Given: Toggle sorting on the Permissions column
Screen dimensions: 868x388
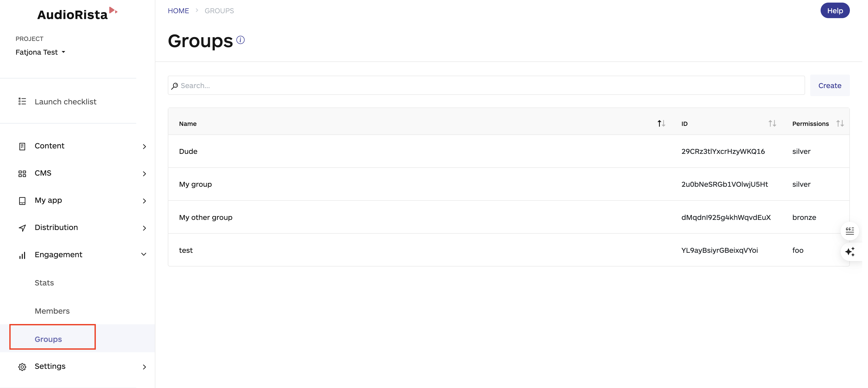Looking at the screenshot, I should coord(840,123).
